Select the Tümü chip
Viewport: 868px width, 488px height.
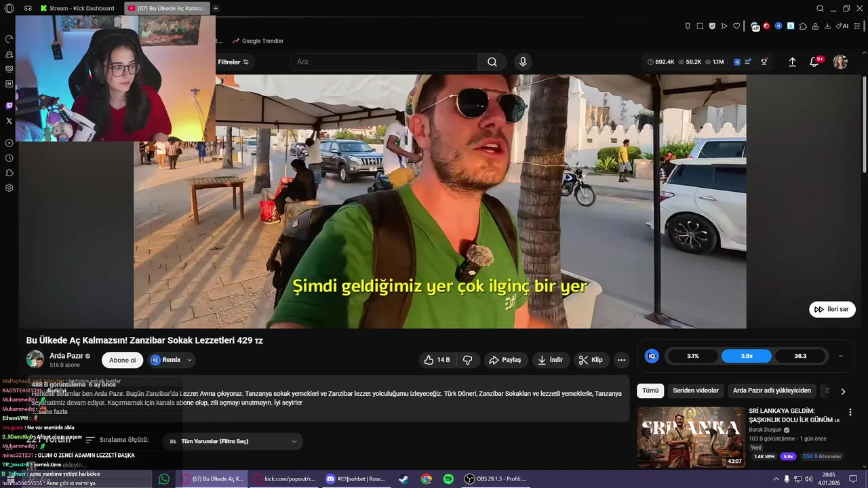(x=650, y=390)
